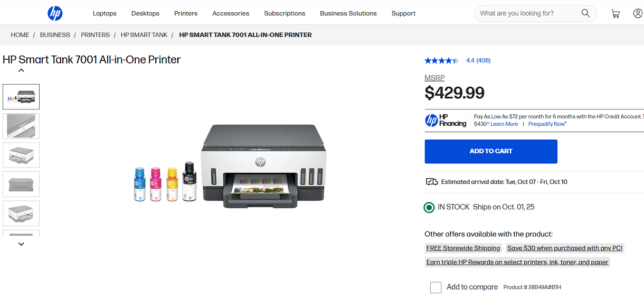Click the Prequalify Now link

547,124
